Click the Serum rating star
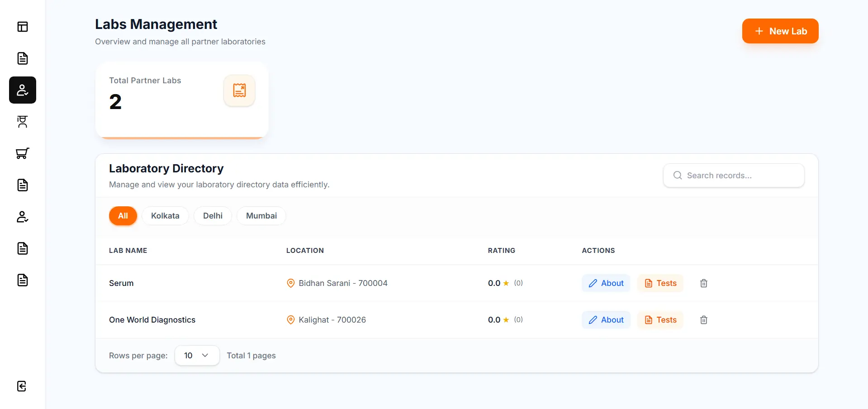868x409 pixels. (506, 283)
